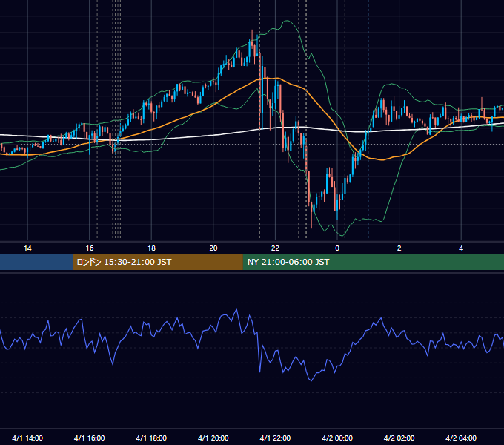Click the 2 hour axis label
This screenshot has width=504, height=445.
click(399, 248)
